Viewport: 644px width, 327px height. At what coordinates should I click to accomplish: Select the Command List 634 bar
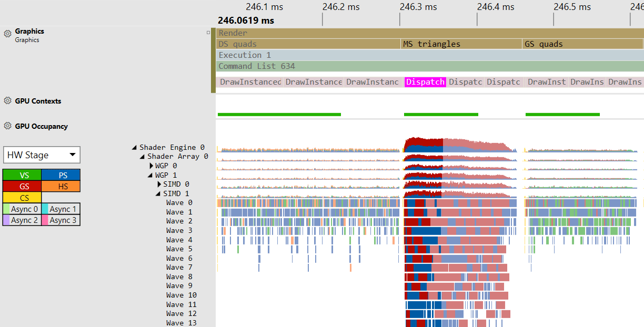(x=430, y=66)
